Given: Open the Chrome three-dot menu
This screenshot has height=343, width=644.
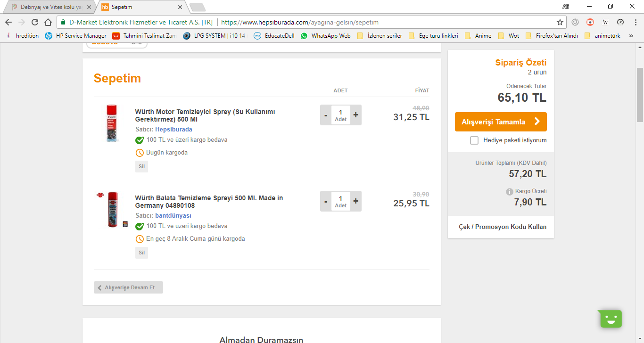Looking at the screenshot, I should tap(635, 22).
